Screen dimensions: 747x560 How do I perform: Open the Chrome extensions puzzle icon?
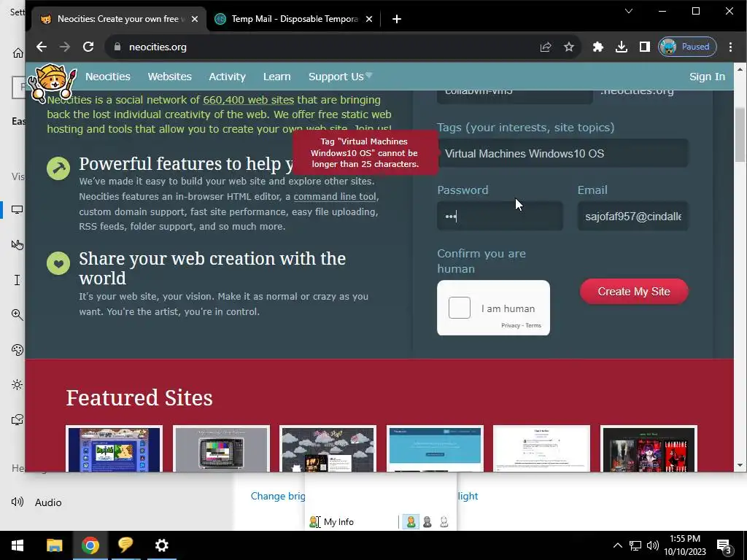pyautogui.click(x=598, y=47)
